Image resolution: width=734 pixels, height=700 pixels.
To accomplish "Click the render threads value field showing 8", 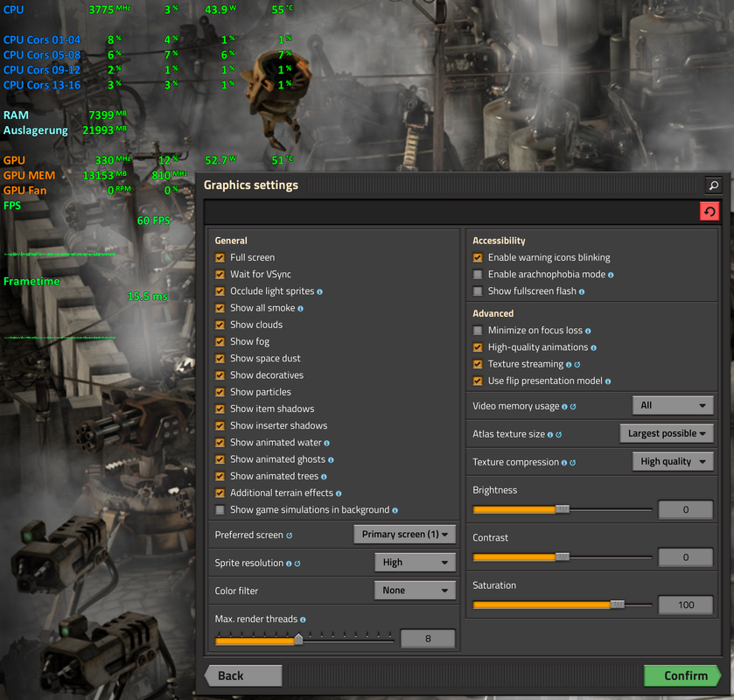I will (x=428, y=639).
